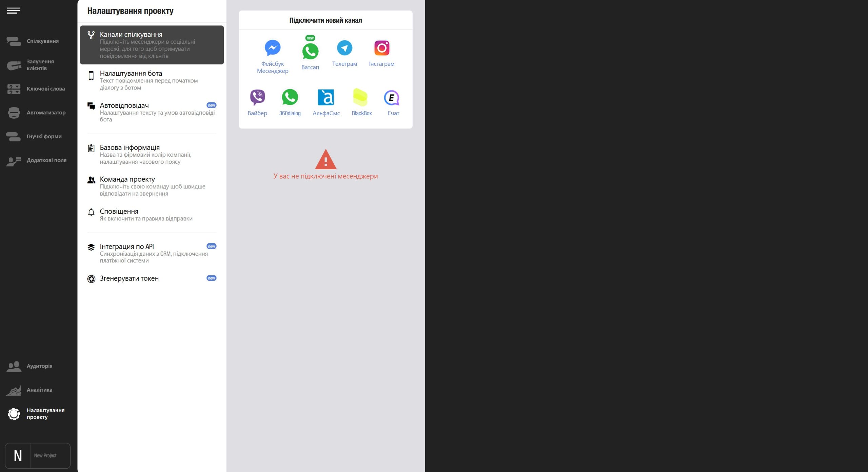
Task: Select Гнучкі форми menu item
Action: click(x=44, y=137)
